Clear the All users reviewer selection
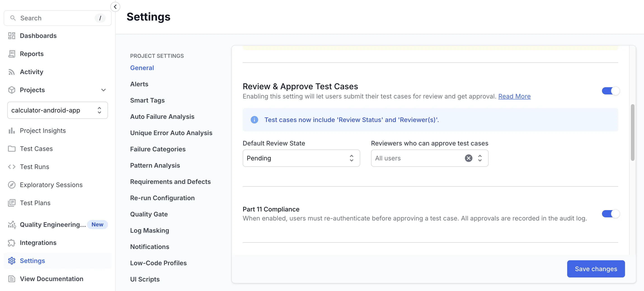 click(468, 158)
